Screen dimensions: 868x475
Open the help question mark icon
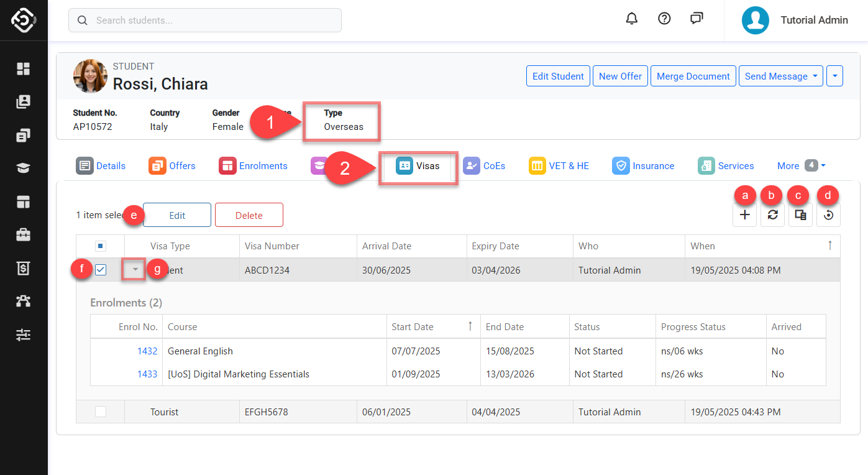[664, 19]
